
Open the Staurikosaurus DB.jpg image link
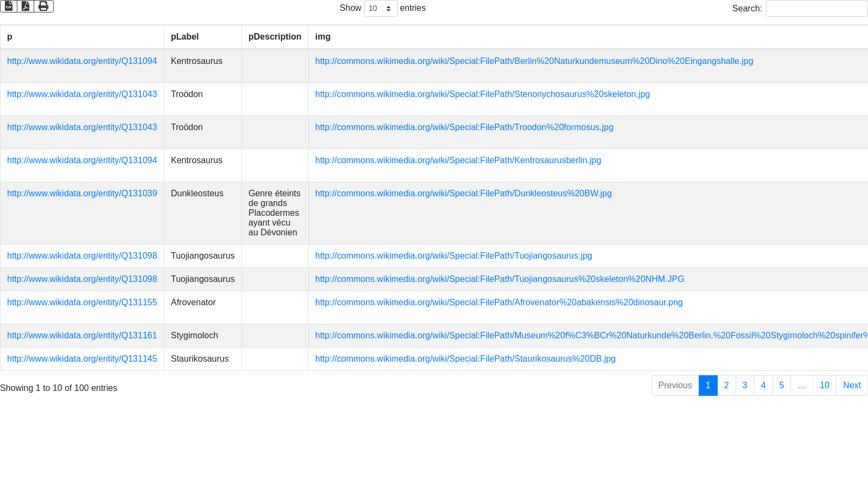(x=465, y=359)
